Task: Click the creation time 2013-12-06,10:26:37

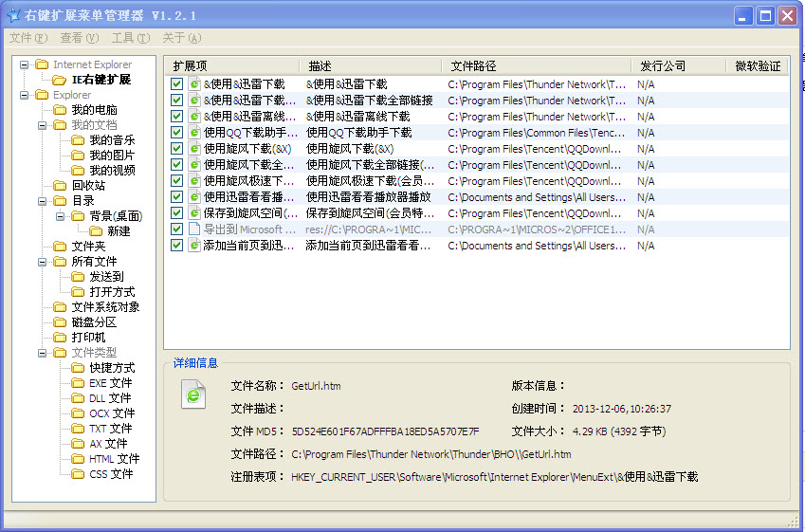Action: 622,409
